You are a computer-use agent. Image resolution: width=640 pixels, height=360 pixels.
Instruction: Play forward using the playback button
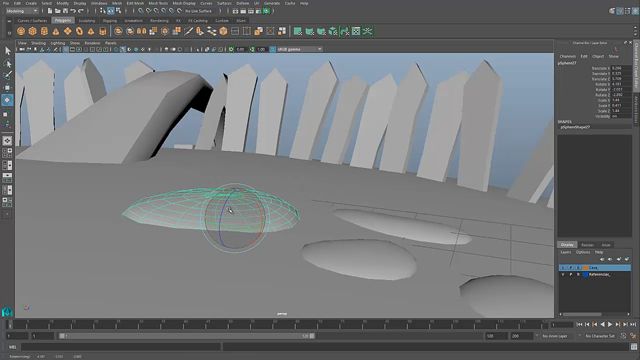tap(610, 324)
